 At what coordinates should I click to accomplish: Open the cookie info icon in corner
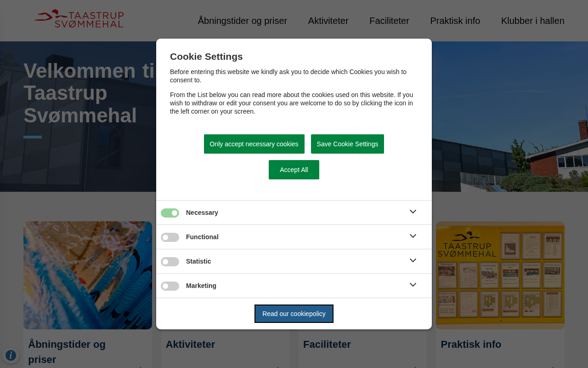11,355
